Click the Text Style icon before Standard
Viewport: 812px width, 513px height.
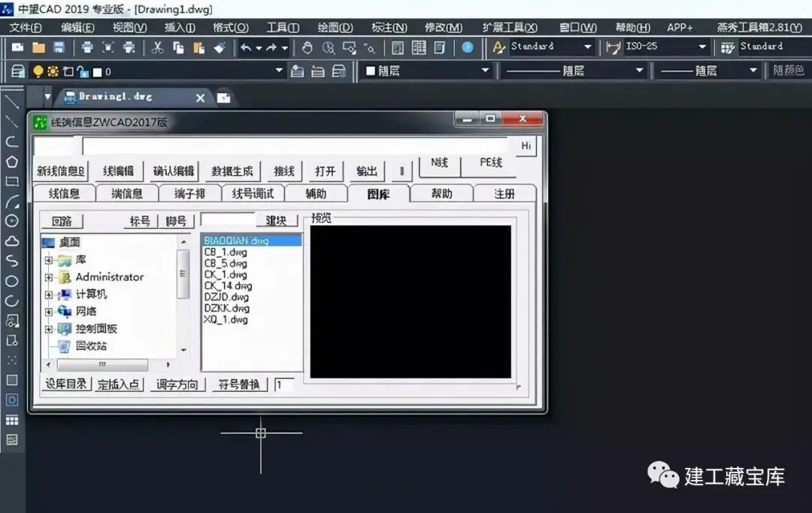coord(498,47)
